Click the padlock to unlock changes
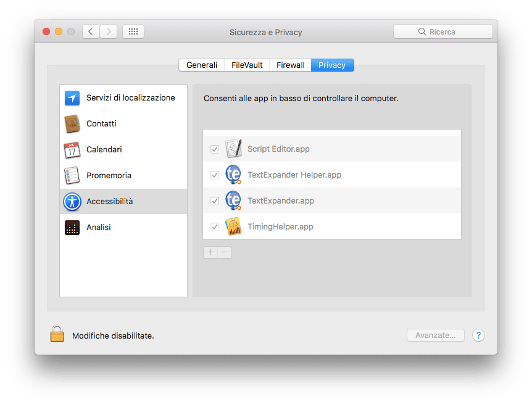Image resolution: width=532 pixels, height=404 pixels. (57, 334)
